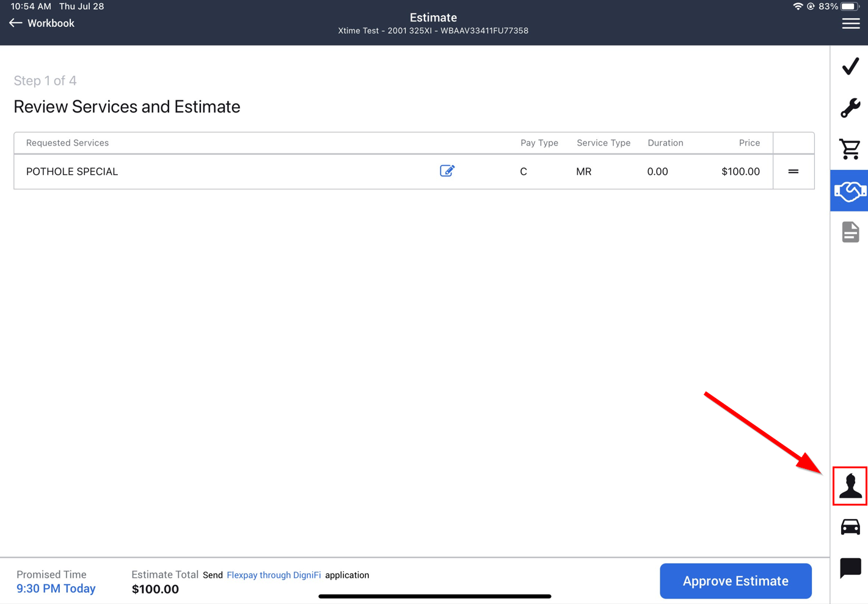The image size is (868, 604).
Task: Select the highlighted handshake estimate icon
Action: click(850, 190)
